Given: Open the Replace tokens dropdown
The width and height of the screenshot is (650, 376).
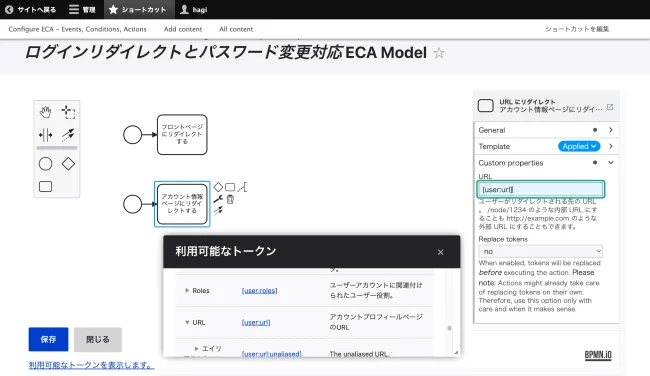Looking at the screenshot, I should (541, 251).
